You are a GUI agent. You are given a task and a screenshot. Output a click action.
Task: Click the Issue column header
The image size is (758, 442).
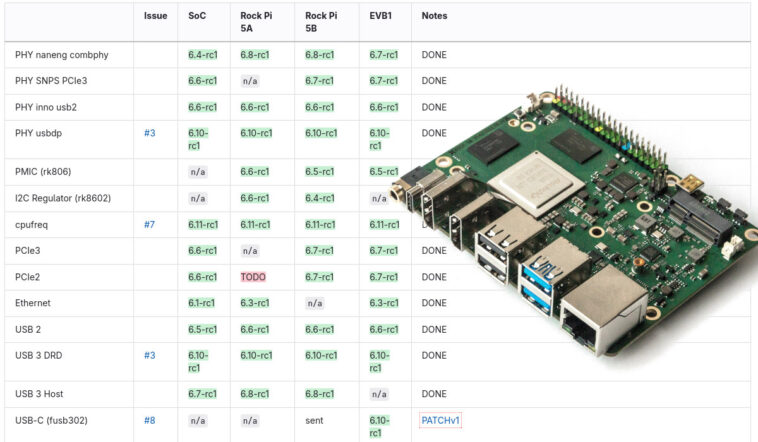[155, 16]
